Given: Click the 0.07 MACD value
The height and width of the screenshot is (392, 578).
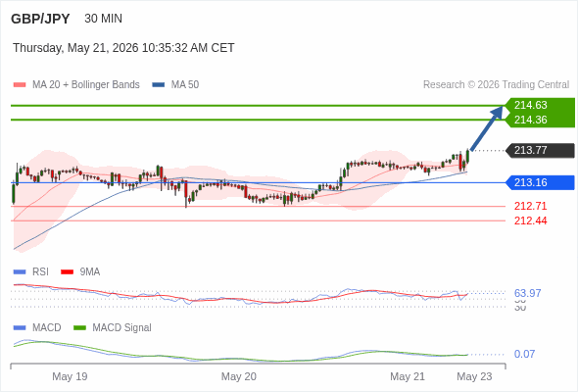Looking at the screenshot, I should pos(524,354).
